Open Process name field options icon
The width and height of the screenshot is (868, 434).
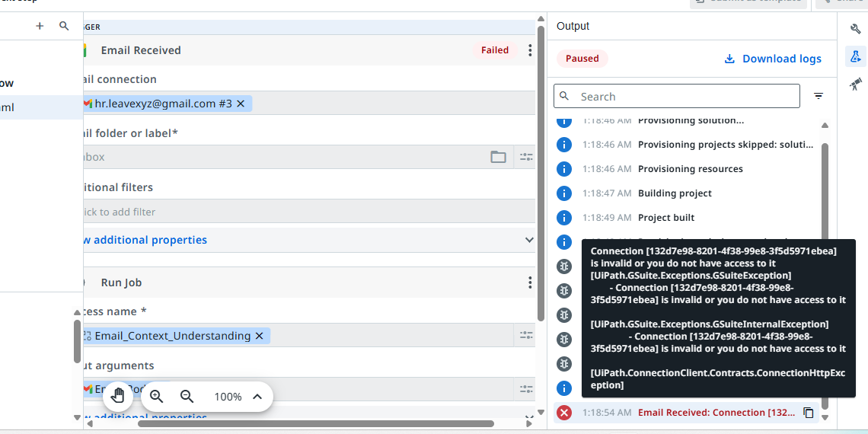(526, 336)
